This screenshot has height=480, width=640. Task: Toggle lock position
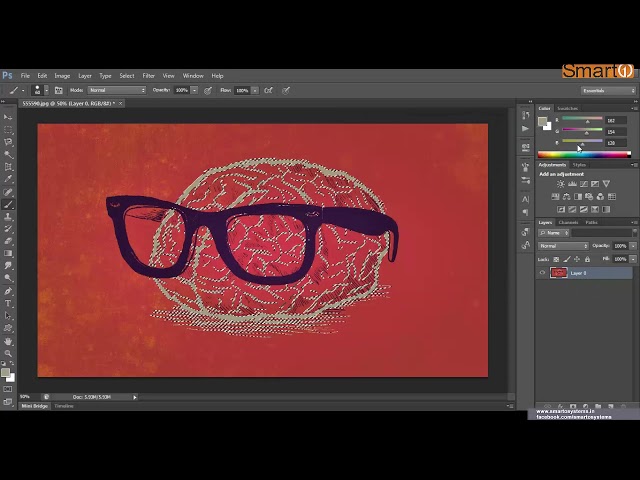tap(577, 259)
